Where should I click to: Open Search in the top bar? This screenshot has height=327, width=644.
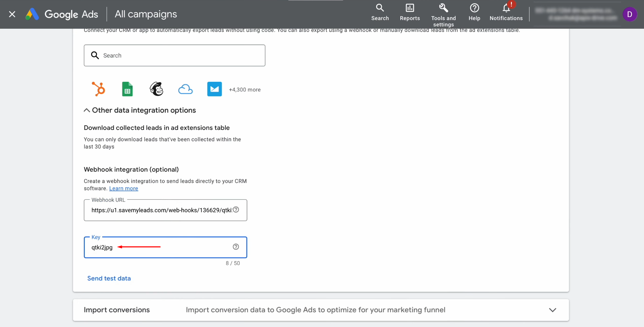pos(380,13)
